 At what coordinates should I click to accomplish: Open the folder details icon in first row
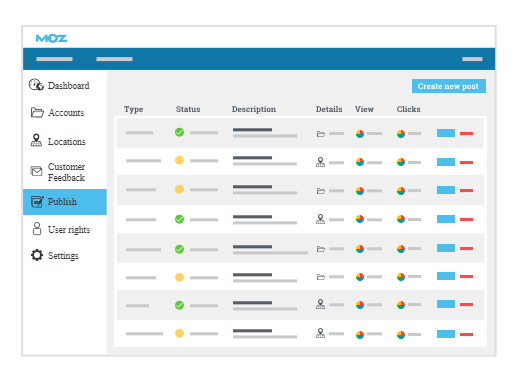point(321,134)
